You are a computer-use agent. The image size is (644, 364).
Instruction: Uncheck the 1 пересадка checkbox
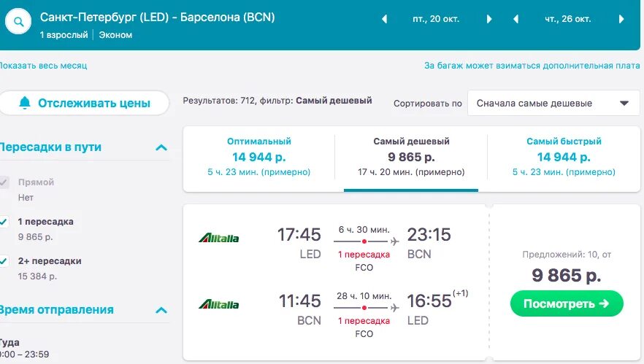4,222
